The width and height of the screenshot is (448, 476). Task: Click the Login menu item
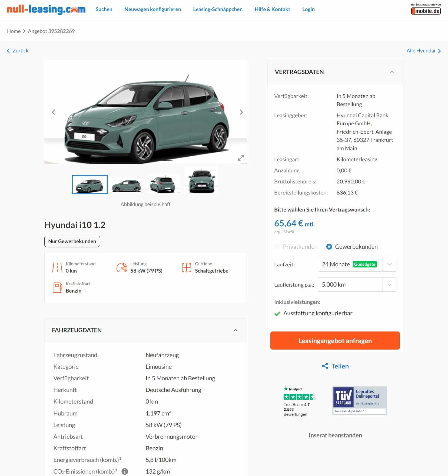pyautogui.click(x=308, y=9)
